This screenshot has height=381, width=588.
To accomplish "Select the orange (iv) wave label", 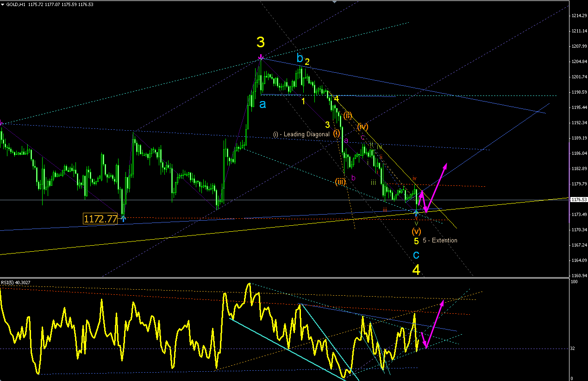I will click(x=363, y=126).
